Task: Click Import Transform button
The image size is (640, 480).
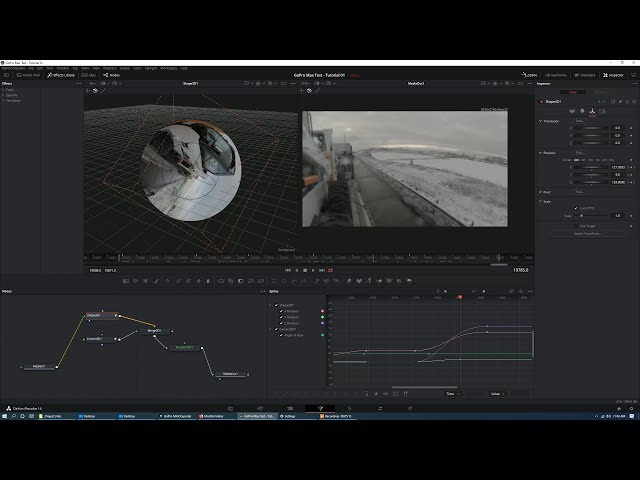Action: point(587,234)
